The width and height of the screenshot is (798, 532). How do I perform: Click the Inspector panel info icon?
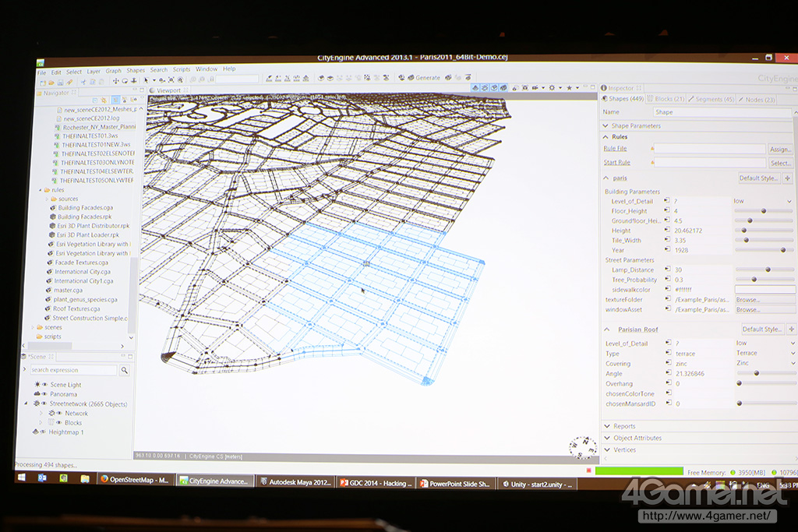point(604,88)
